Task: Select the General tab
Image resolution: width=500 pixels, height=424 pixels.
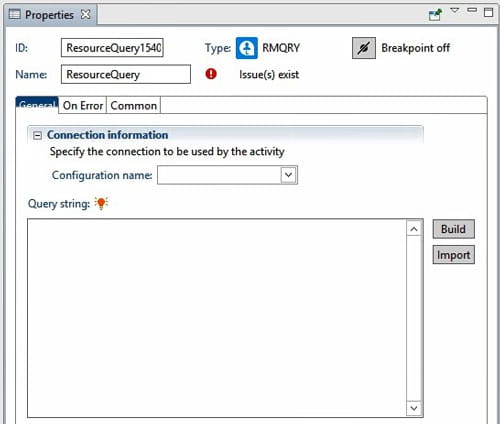Action: point(37,105)
